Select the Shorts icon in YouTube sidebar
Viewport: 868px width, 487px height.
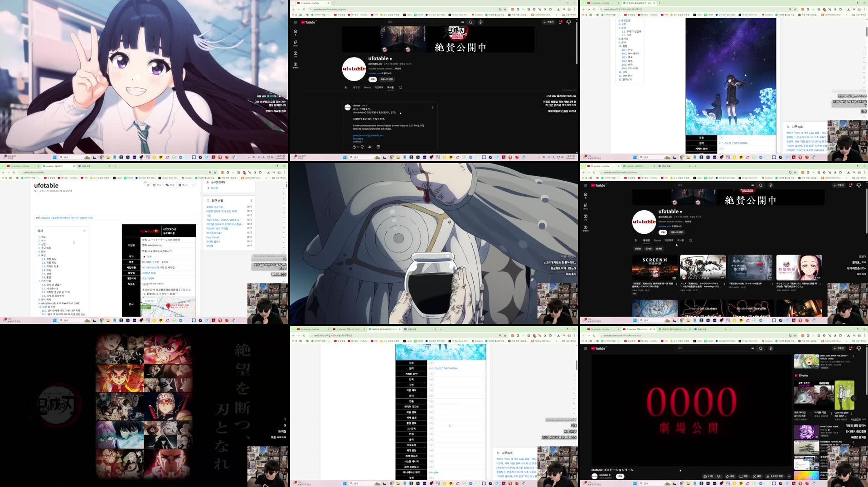click(x=296, y=42)
